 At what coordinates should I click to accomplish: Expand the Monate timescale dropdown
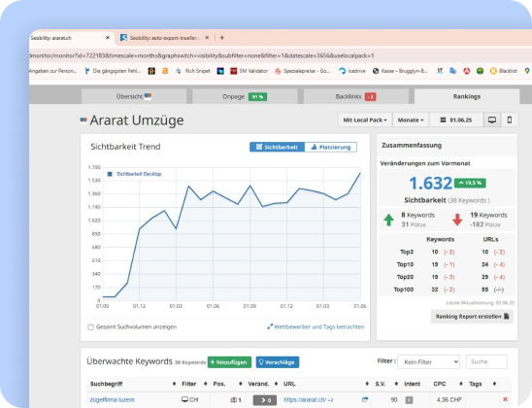coord(411,120)
